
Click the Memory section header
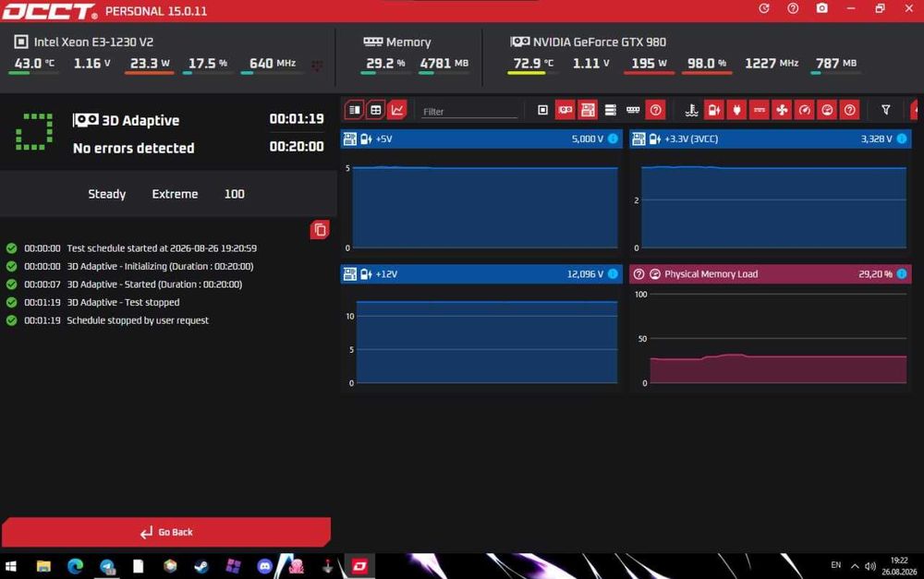[397, 42]
